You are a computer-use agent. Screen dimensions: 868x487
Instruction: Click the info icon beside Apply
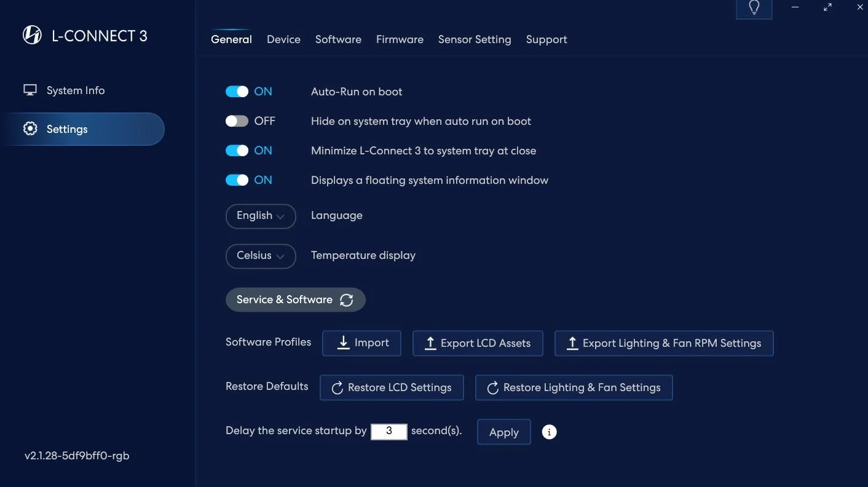pyautogui.click(x=549, y=432)
